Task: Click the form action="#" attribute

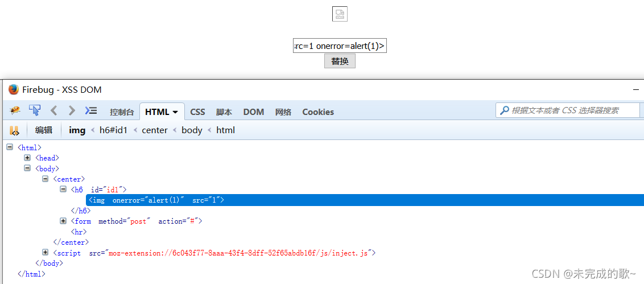Action: (179, 221)
